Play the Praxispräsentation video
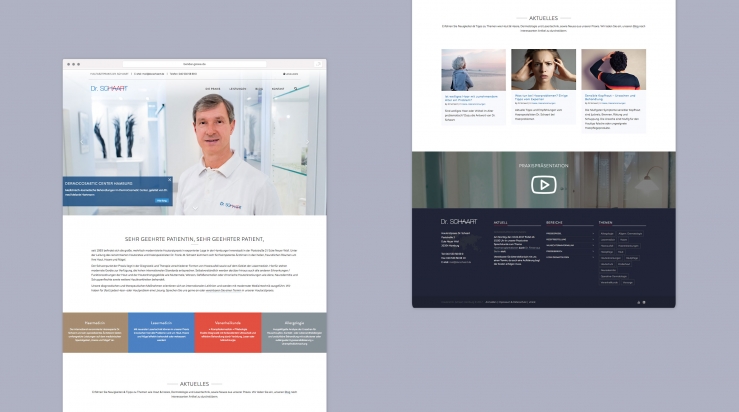The image size is (739, 412). point(543,184)
